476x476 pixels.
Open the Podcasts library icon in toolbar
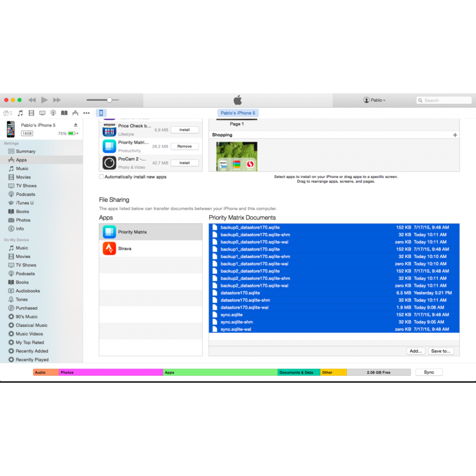tap(53, 113)
